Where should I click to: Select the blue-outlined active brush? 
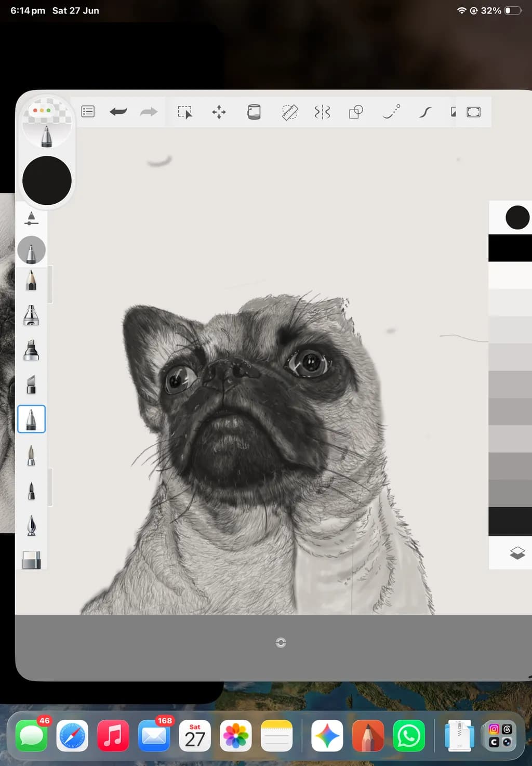[x=31, y=419]
